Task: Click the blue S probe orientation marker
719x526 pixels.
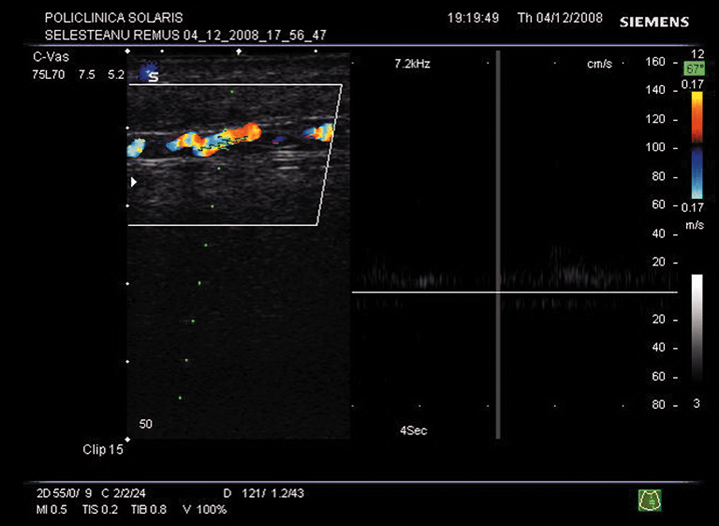Action: 150,72
